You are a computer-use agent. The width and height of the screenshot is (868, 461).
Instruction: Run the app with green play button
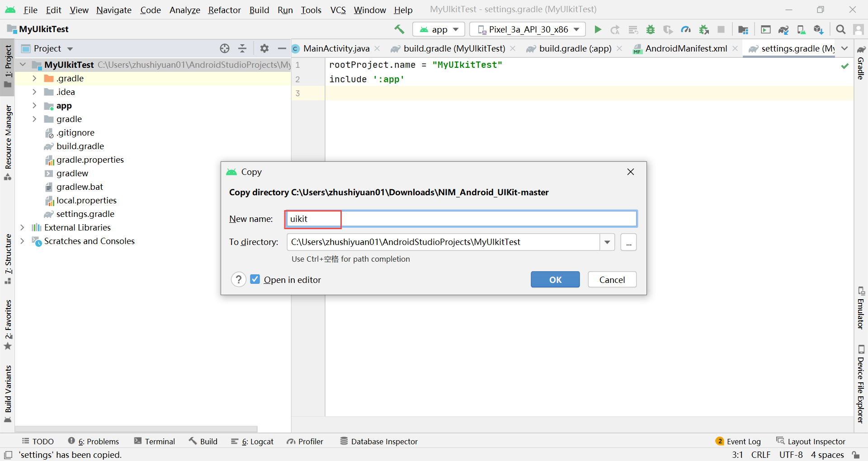click(x=598, y=29)
